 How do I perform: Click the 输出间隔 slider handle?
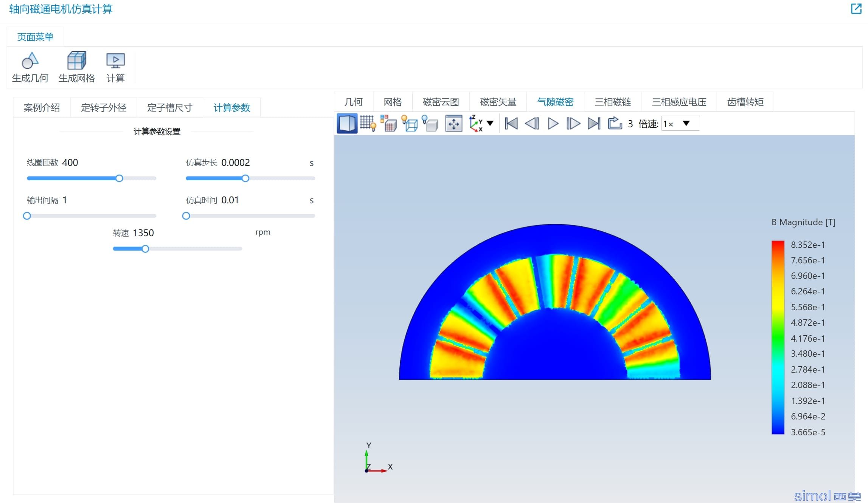tap(27, 216)
